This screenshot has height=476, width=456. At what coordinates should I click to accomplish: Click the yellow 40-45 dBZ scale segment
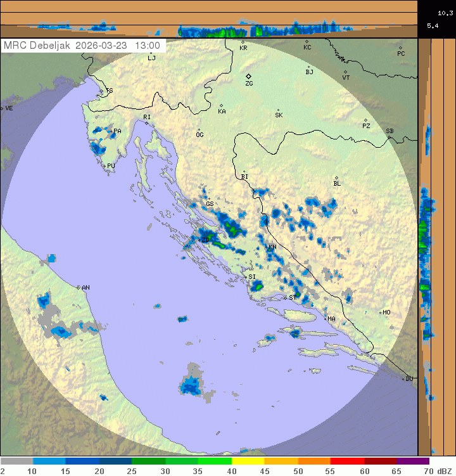(x=248, y=461)
